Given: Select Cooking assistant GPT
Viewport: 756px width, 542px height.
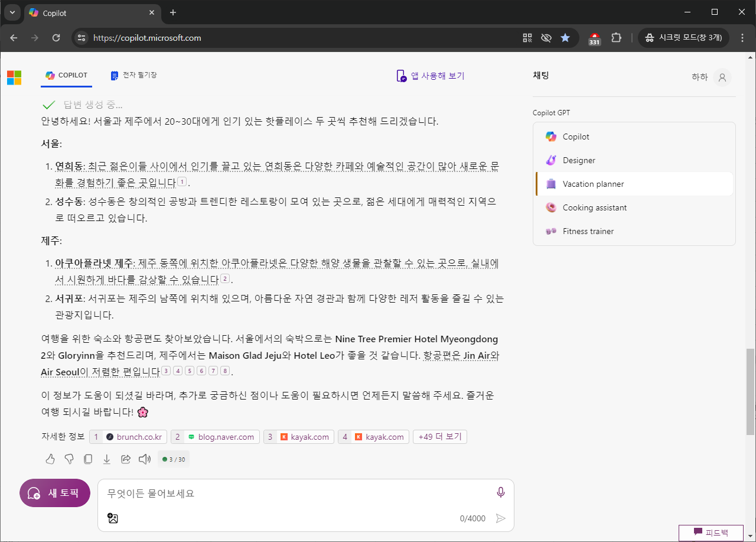Looking at the screenshot, I should point(634,207).
